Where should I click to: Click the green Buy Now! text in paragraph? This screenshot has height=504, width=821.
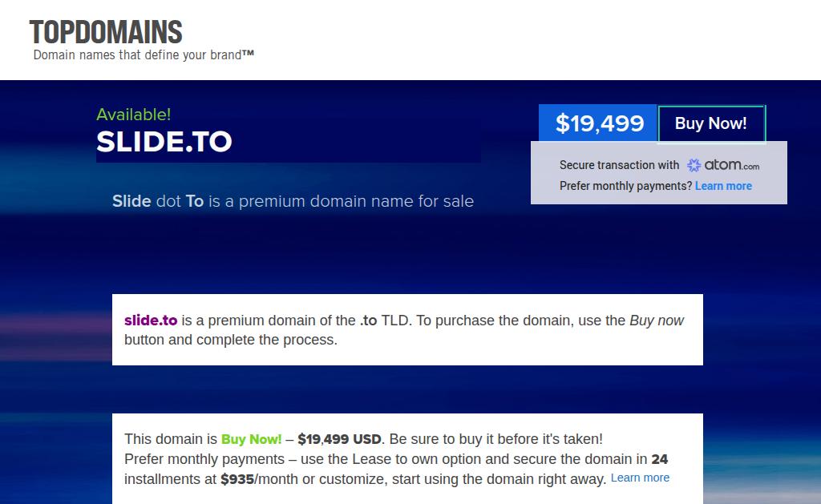(251, 439)
